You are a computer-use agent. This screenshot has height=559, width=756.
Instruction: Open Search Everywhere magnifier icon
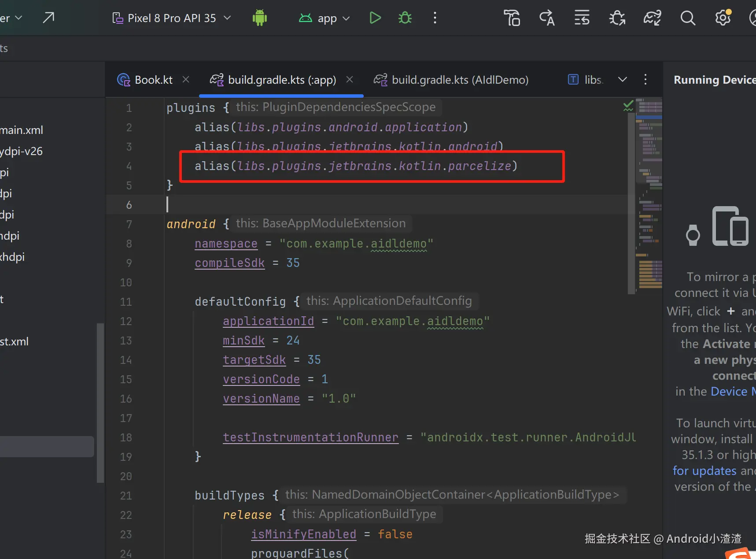(x=688, y=18)
